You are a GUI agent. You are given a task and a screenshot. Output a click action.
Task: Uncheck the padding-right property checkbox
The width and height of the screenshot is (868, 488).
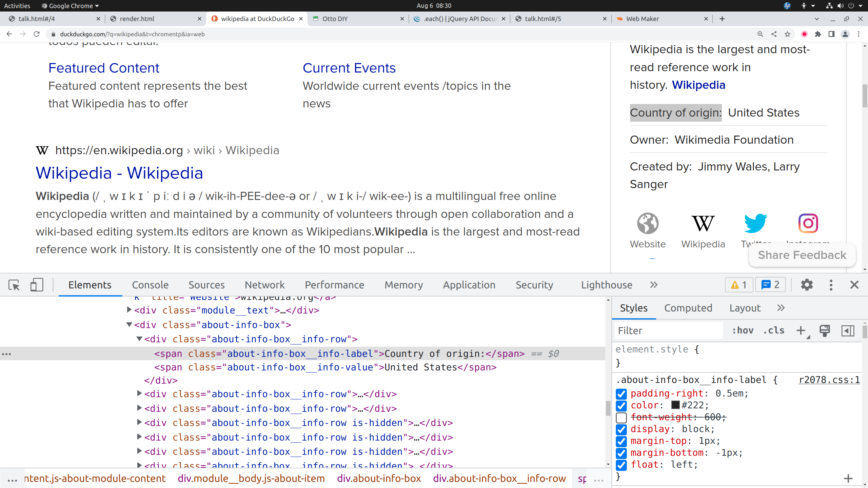[x=621, y=394]
